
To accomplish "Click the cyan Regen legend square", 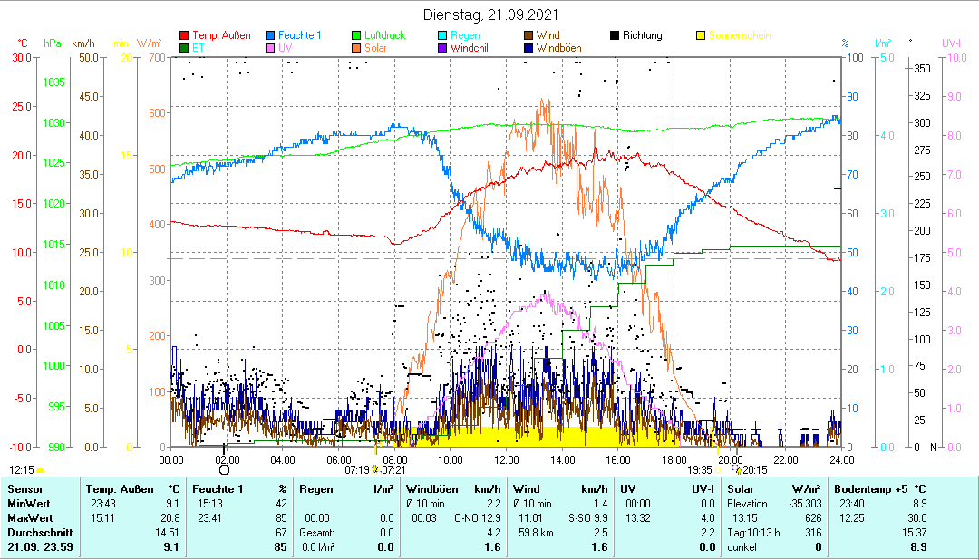I will coord(442,36).
